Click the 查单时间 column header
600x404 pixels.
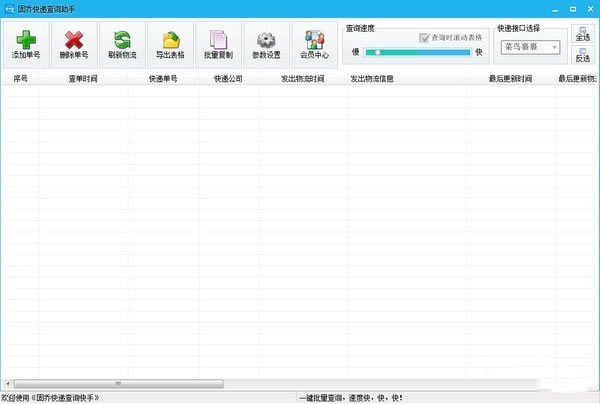coord(83,77)
